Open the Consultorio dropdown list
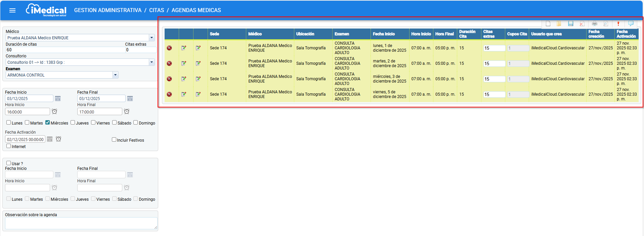 coord(152,62)
